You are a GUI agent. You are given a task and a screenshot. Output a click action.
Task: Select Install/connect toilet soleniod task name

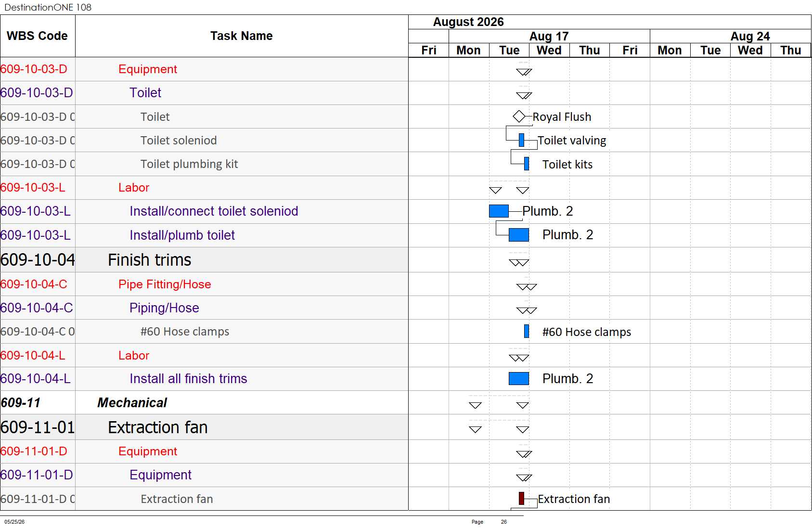214,211
